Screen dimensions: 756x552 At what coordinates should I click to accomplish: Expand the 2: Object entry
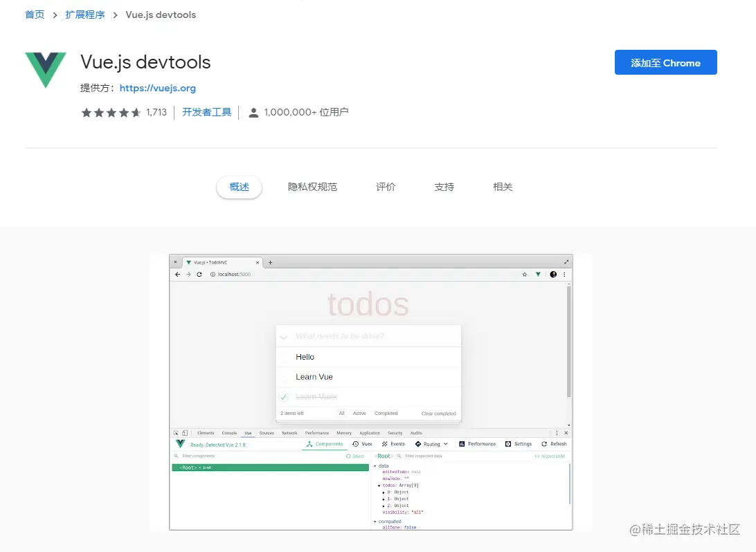point(384,506)
